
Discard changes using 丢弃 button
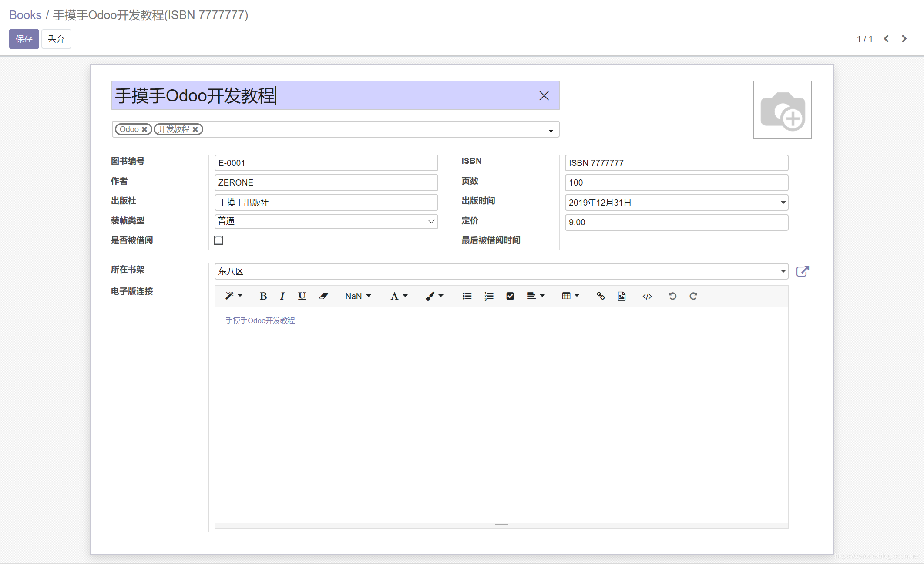pos(56,39)
